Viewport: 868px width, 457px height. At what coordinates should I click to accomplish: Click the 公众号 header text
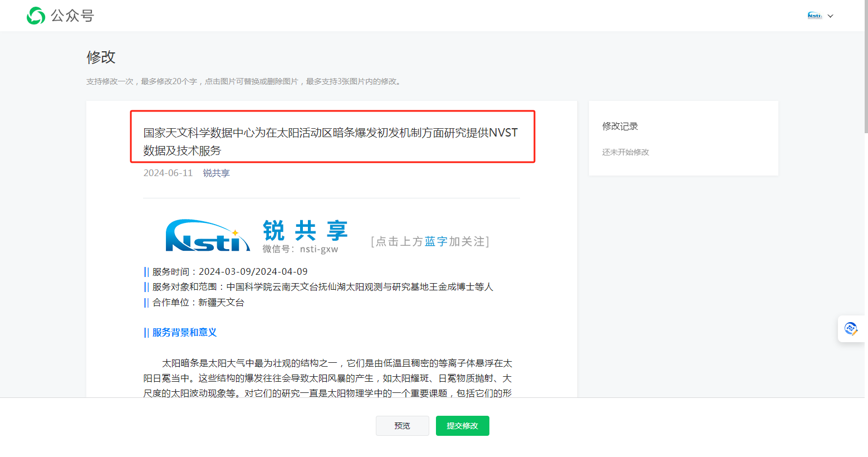pyautogui.click(x=72, y=16)
